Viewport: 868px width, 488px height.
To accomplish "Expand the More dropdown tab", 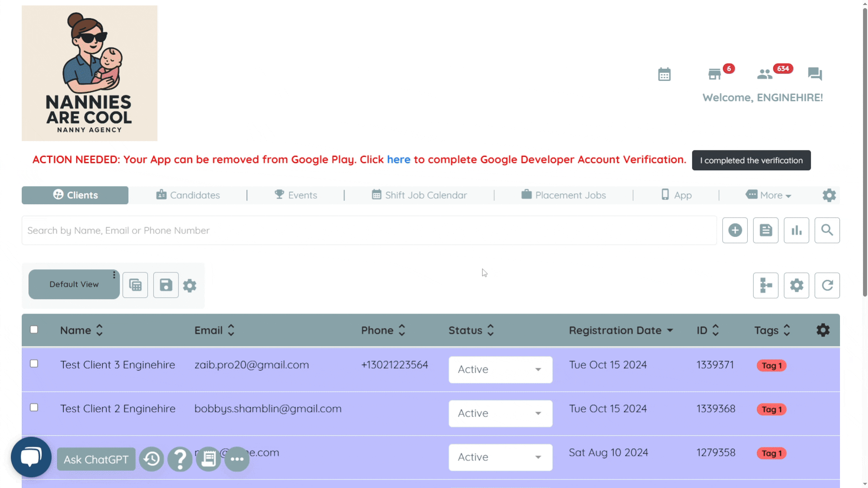I will pos(769,195).
